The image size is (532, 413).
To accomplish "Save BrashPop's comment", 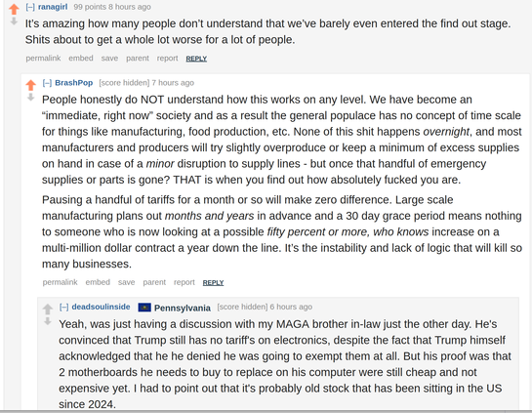I will point(126,282).
